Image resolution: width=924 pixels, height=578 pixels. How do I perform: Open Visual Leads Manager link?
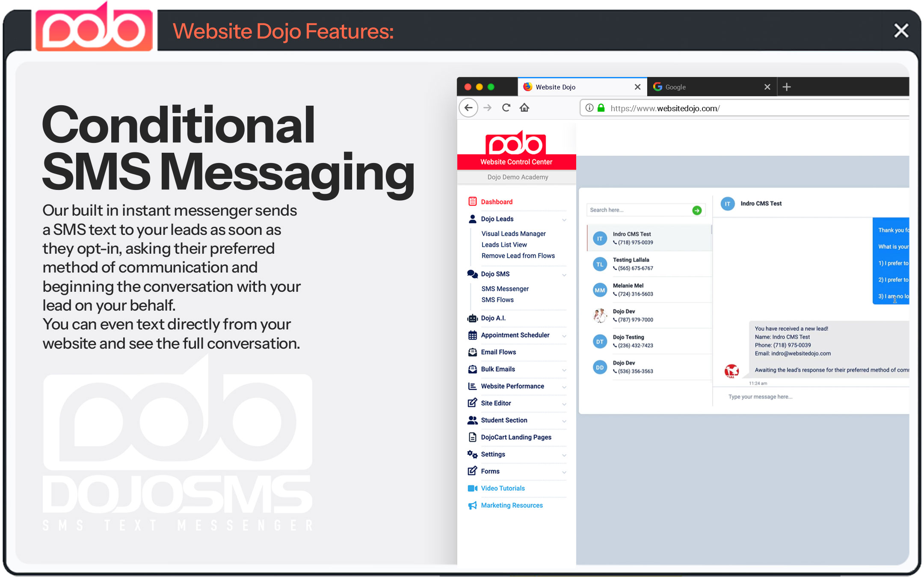pos(513,234)
